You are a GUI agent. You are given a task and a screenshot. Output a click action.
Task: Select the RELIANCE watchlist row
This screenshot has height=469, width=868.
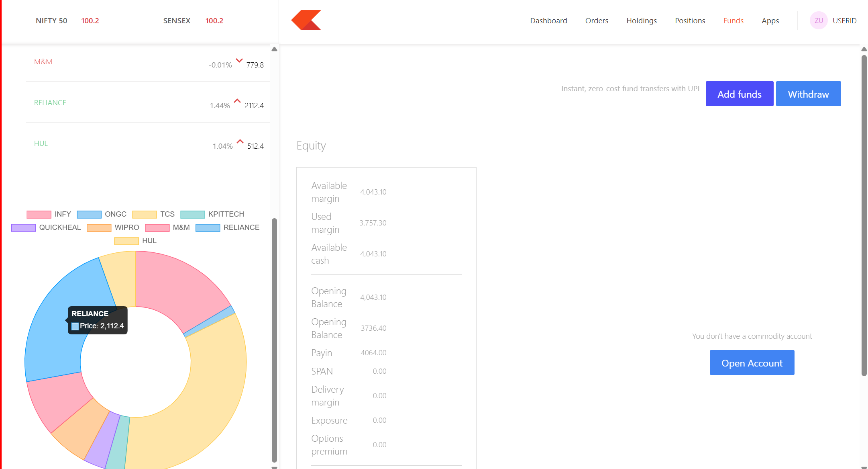point(148,102)
